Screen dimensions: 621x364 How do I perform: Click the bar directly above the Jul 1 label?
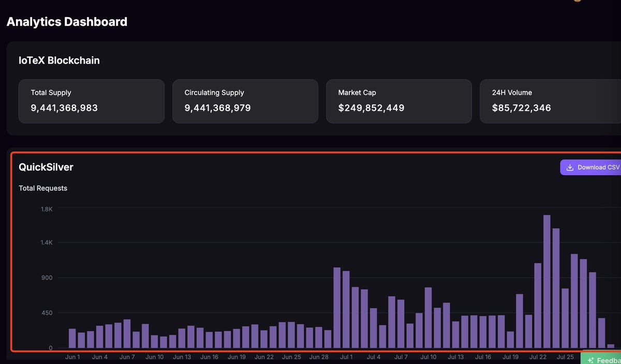pyautogui.click(x=346, y=309)
